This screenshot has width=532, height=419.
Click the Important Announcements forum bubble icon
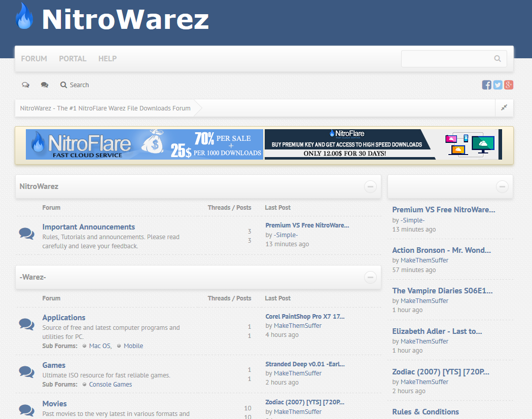click(26, 233)
